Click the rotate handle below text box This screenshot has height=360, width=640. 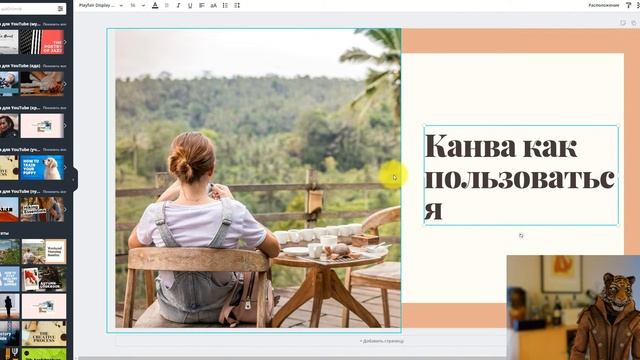tap(521, 236)
